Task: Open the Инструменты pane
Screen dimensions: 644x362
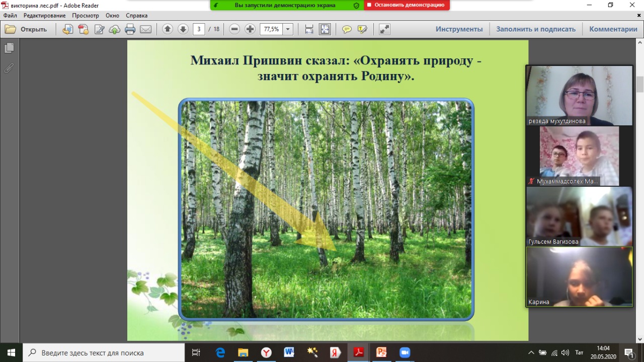Action: [459, 29]
